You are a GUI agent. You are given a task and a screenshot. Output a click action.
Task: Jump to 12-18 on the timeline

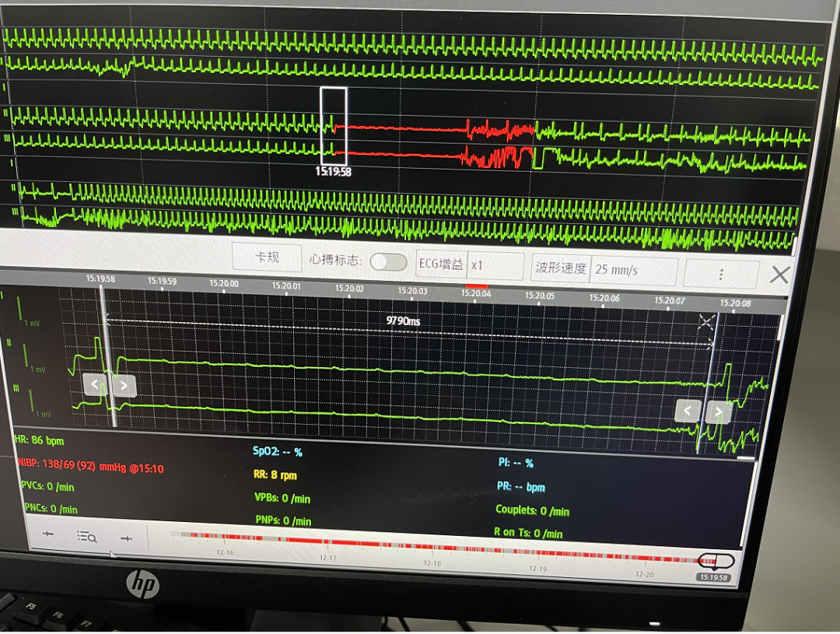(x=432, y=562)
